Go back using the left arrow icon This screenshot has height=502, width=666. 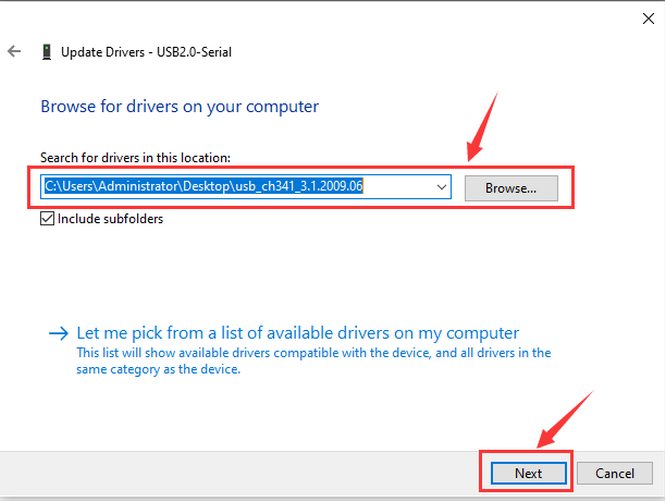coord(14,51)
